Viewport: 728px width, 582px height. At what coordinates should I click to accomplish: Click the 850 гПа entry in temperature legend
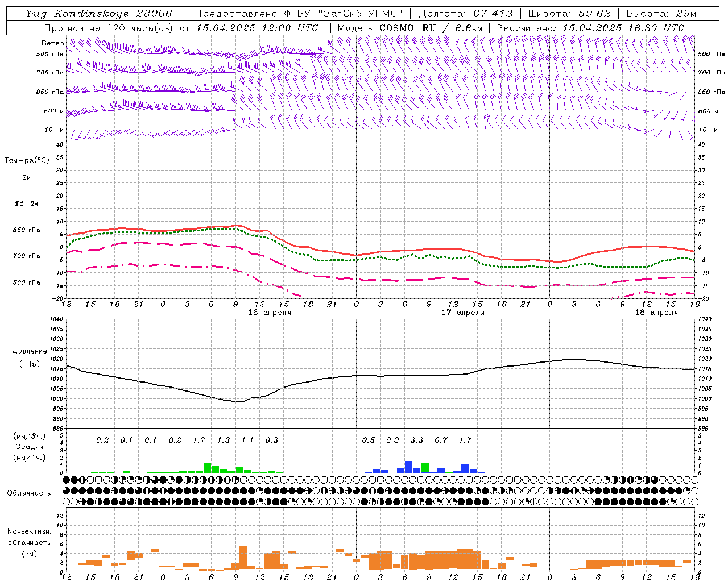[27, 230]
